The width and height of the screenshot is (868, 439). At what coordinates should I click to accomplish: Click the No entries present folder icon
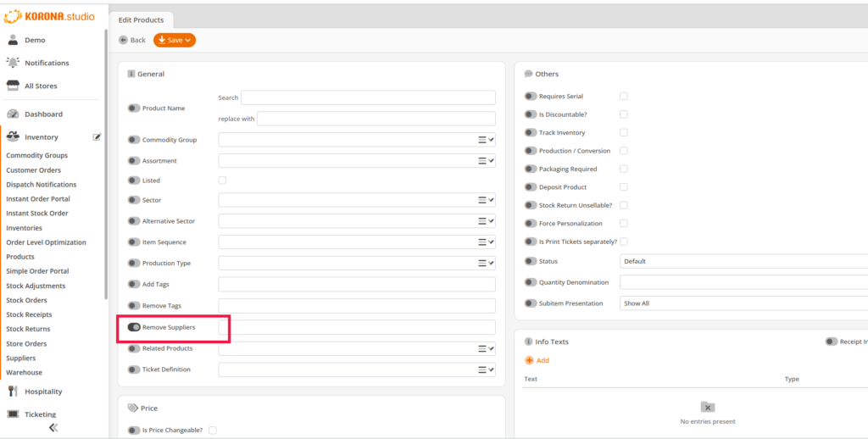708,408
